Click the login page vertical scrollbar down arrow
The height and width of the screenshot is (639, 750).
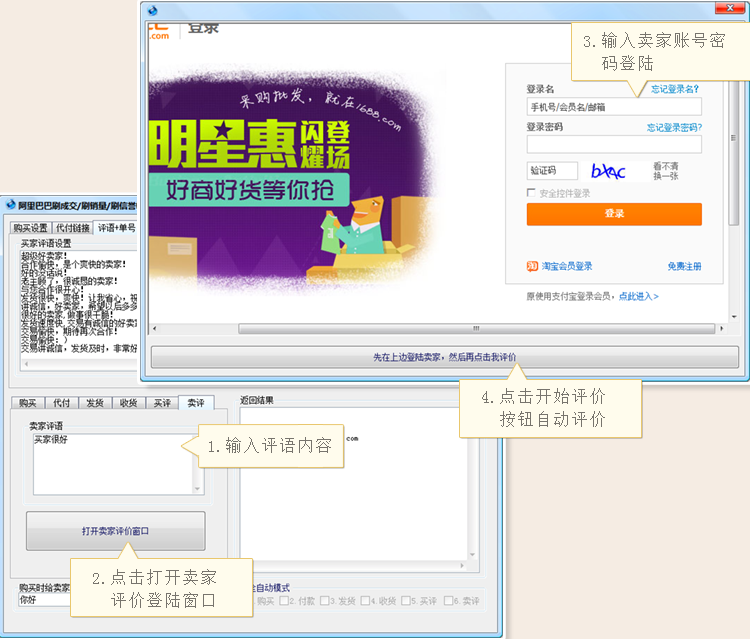[734, 317]
